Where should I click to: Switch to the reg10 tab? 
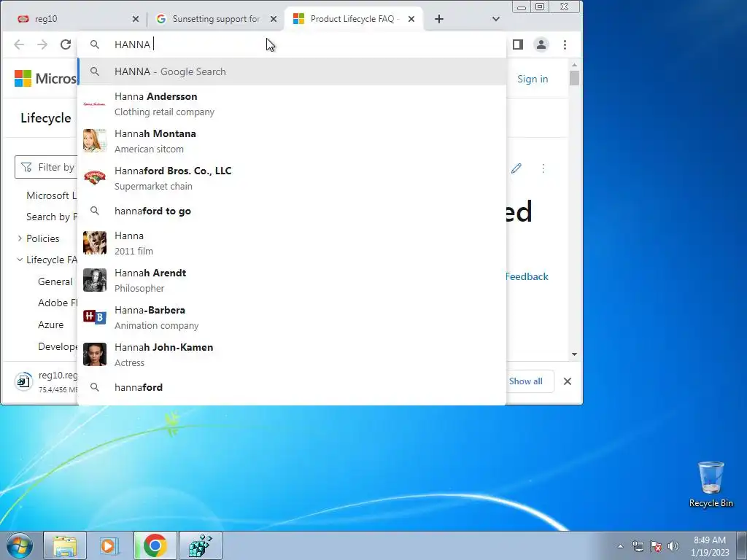click(x=76, y=19)
